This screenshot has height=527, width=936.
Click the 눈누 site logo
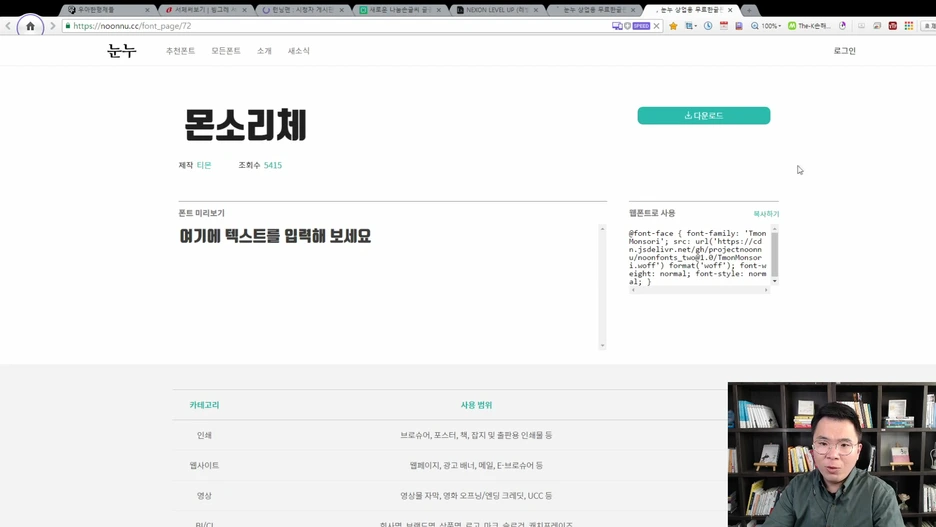click(x=122, y=51)
